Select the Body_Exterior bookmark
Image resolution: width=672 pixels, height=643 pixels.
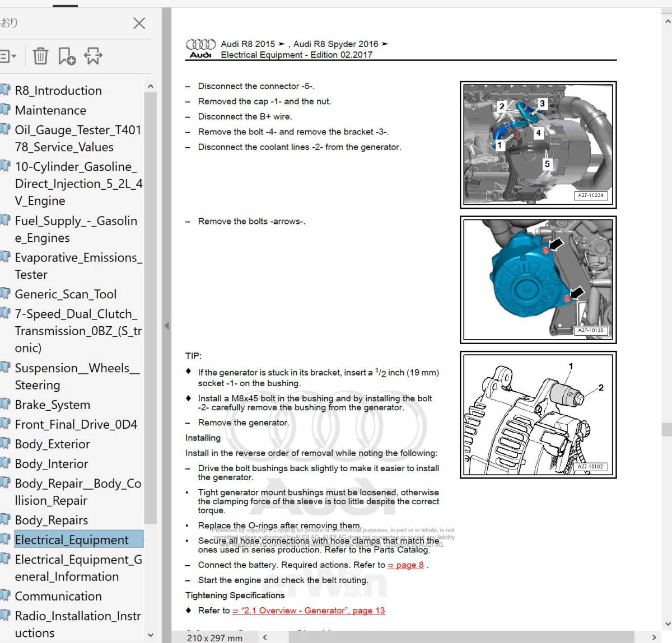coord(52,444)
